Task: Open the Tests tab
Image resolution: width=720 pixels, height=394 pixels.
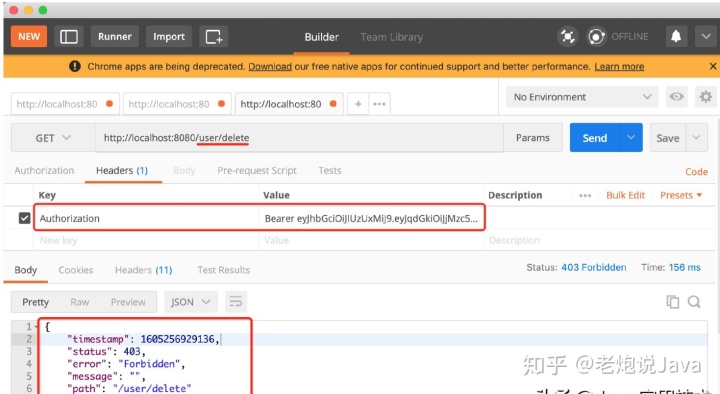Action: 330,170
